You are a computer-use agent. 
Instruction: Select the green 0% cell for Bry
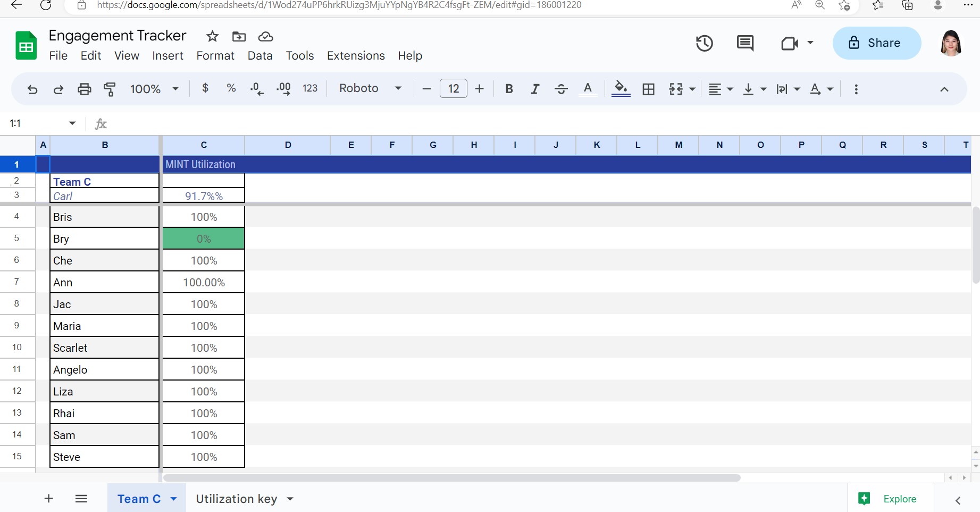click(x=204, y=238)
